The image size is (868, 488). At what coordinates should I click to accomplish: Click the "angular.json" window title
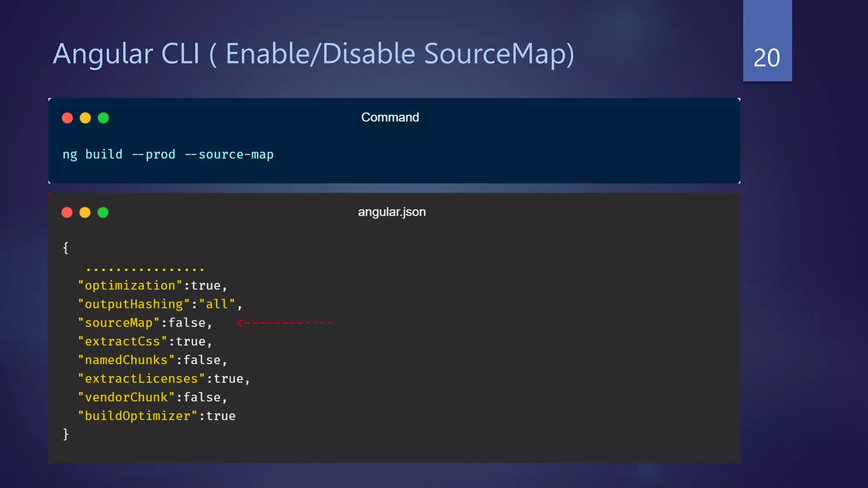(392, 212)
